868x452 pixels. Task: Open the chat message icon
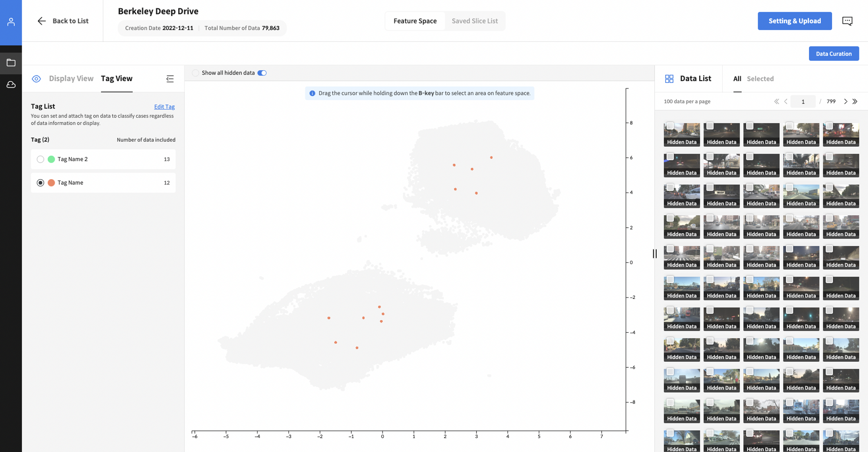847,21
